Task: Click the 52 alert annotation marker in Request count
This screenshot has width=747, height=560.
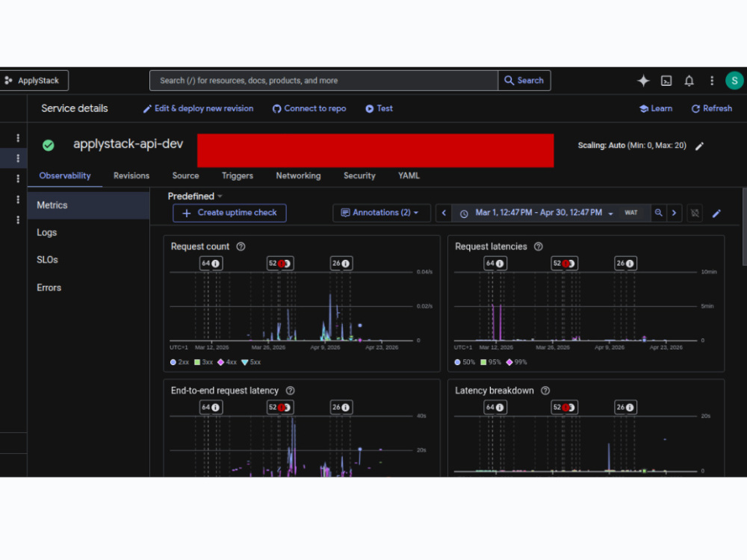Action: pyautogui.click(x=279, y=264)
